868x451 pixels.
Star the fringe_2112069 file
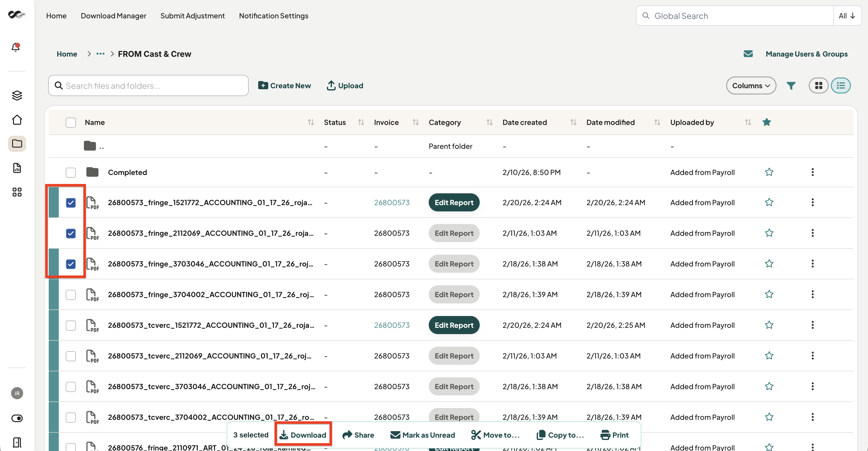[769, 233]
